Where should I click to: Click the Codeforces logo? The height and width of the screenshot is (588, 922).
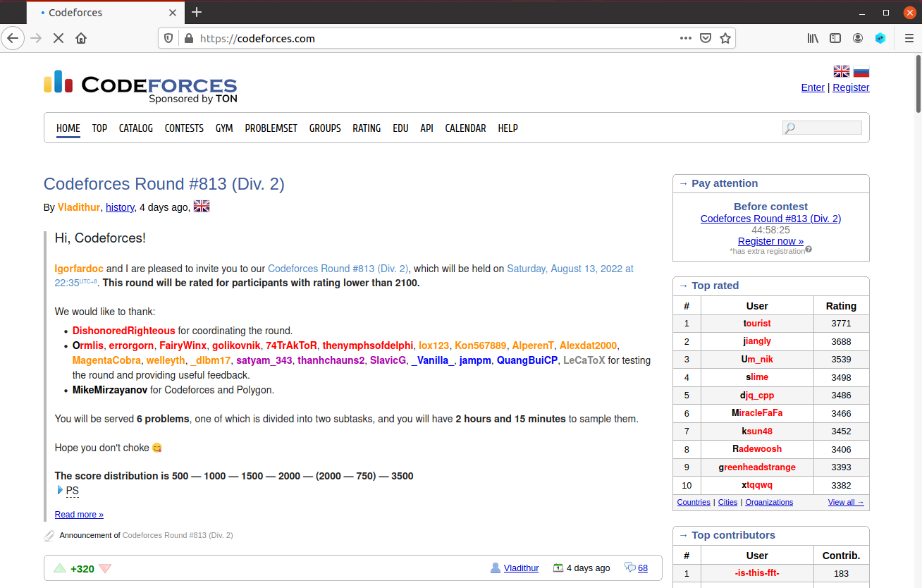click(140, 86)
